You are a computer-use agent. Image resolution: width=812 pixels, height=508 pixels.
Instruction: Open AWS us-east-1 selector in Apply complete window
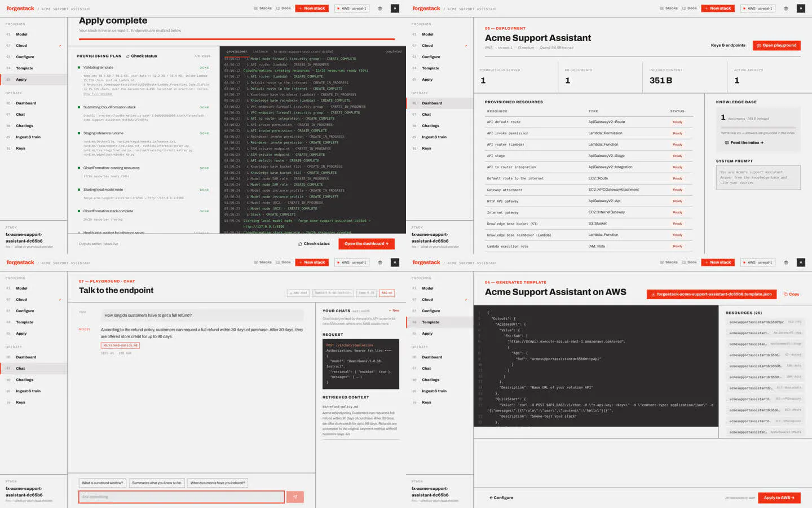pyautogui.click(x=352, y=8)
